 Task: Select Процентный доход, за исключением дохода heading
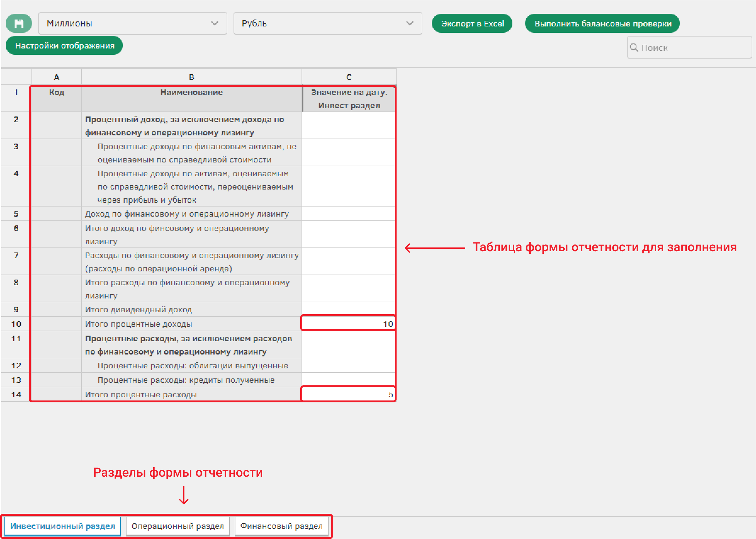(192, 125)
